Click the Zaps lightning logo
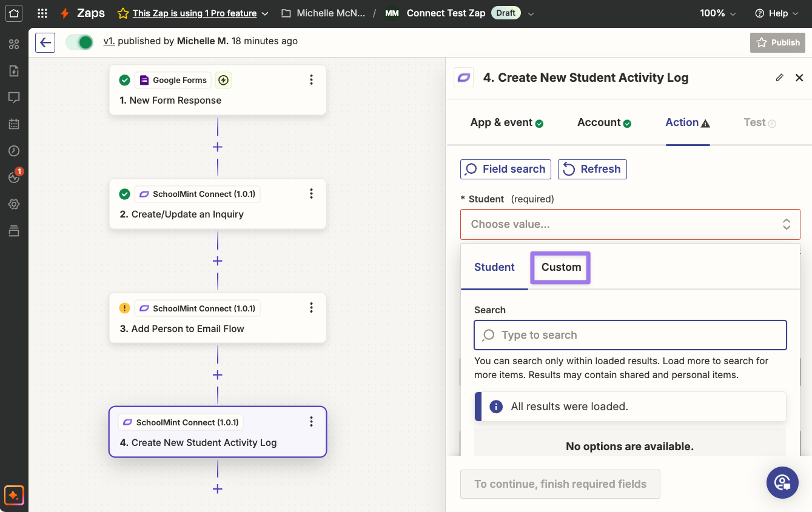The width and height of the screenshot is (812, 512). 65,13
